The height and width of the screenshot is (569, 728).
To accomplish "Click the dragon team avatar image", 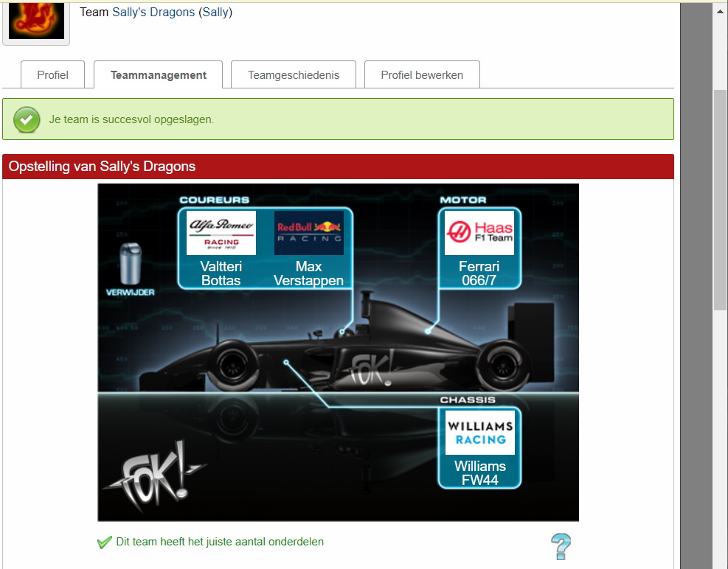I will coord(36,21).
